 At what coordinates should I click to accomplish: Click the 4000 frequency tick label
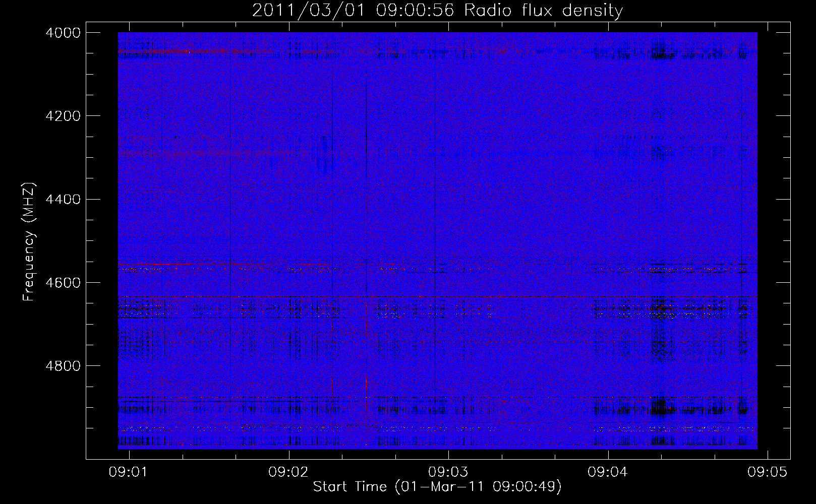(x=63, y=33)
